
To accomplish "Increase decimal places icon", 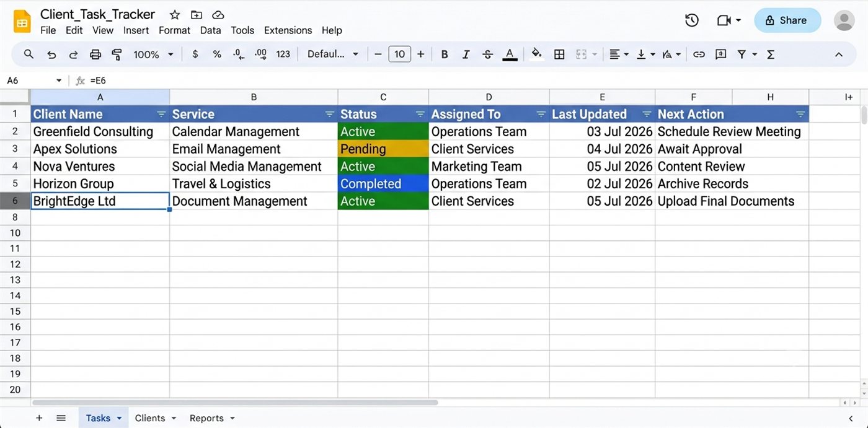I will pyautogui.click(x=260, y=55).
